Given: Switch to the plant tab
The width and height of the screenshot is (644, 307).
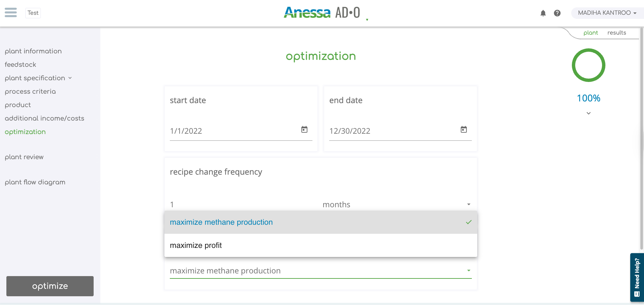Looking at the screenshot, I should (591, 33).
